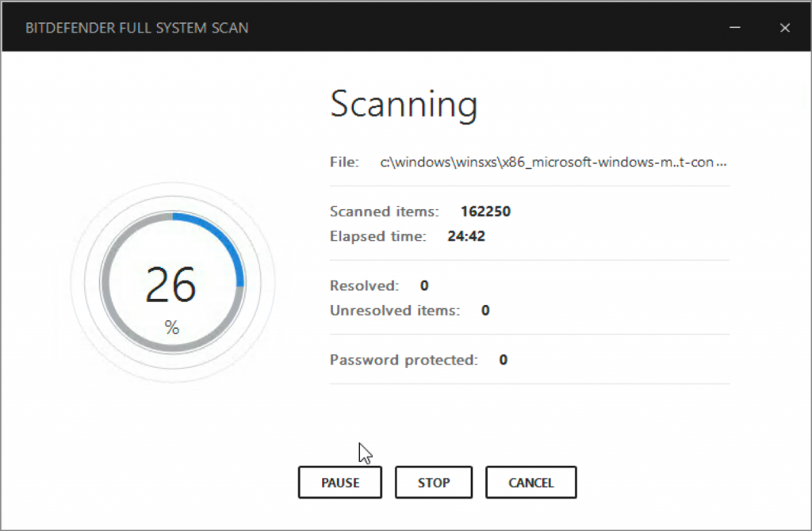Screen dimensions: 812x531
Task: Click the STOP button
Action: click(433, 482)
